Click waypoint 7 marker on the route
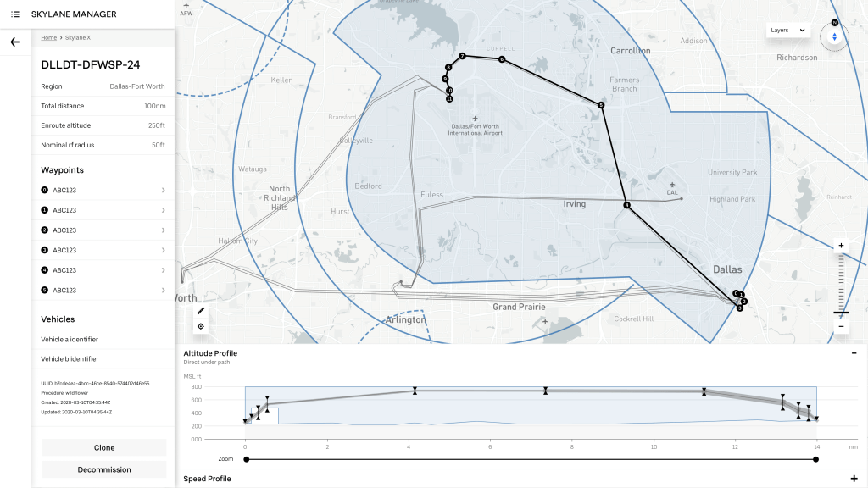868x488 pixels. (x=462, y=56)
